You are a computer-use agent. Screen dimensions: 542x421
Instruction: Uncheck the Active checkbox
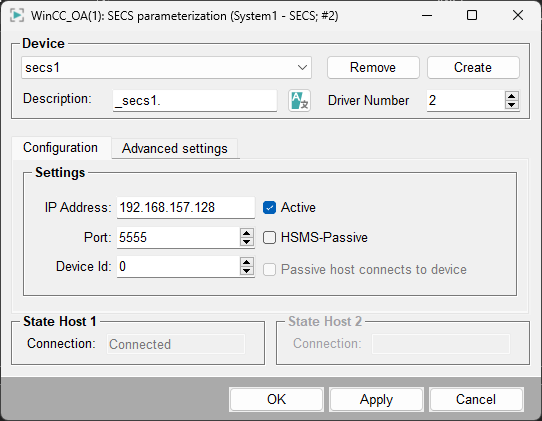[x=269, y=208]
